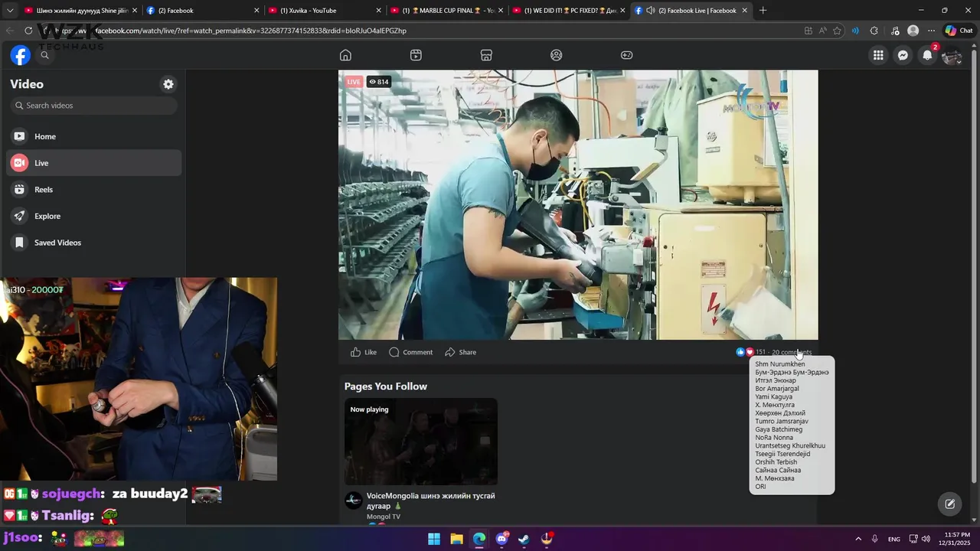Open the notifications bell icon
Image resolution: width=980 pixels, height=551 pixels.
pos(927,55)
